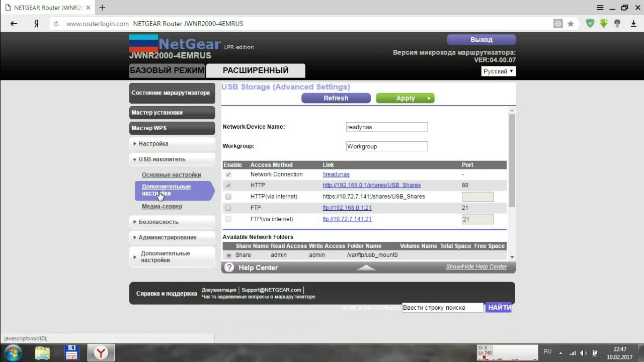The width and height of the screenshot is (644, 362).
Task: Select the Share folder radio button
Action: pos(229,255)
